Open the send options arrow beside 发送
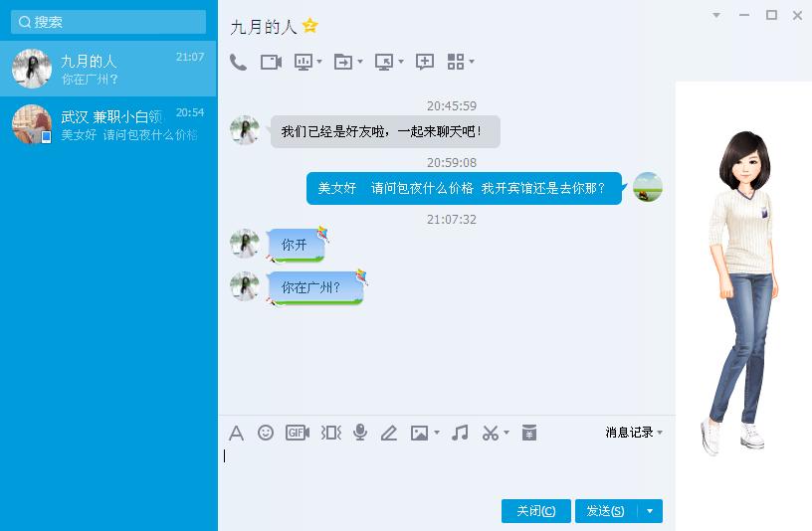The image size is (812, 531). pos(650,511)
